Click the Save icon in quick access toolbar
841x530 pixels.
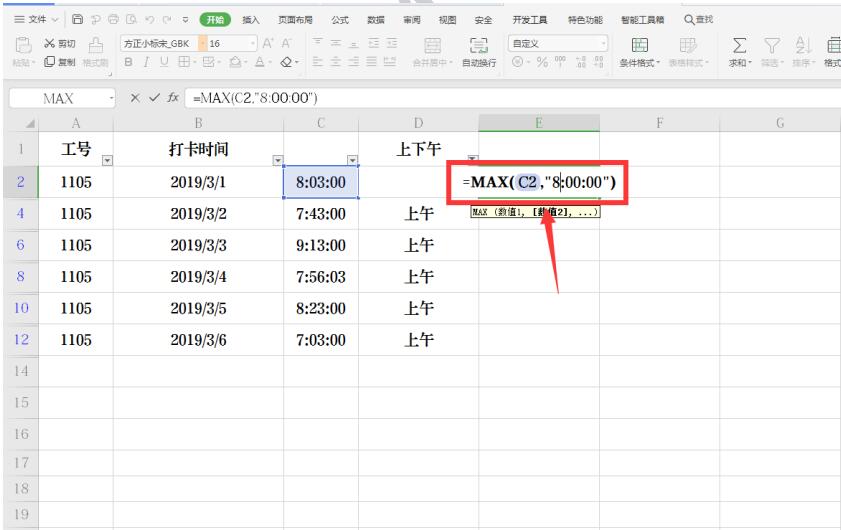coord(77,19)
